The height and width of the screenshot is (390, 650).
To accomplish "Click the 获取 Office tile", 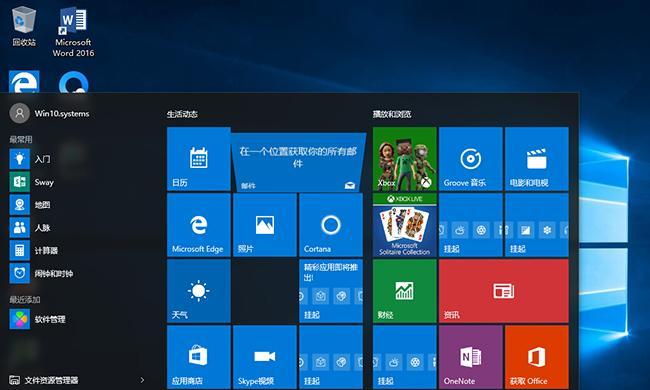I will tap(537, 357).
